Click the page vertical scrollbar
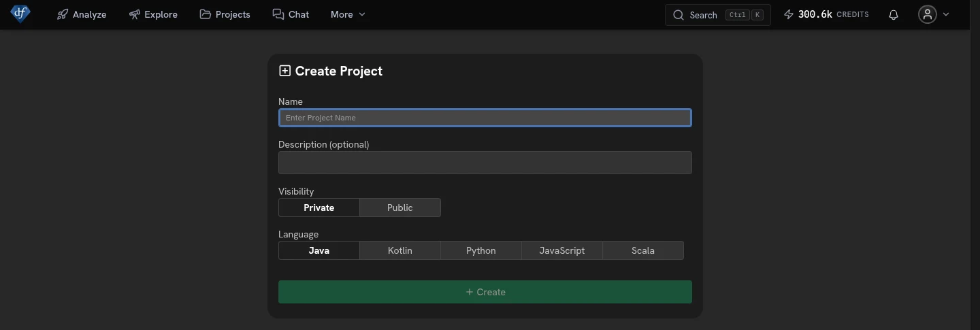Viewport: 980px width, 330px height. 975,165
